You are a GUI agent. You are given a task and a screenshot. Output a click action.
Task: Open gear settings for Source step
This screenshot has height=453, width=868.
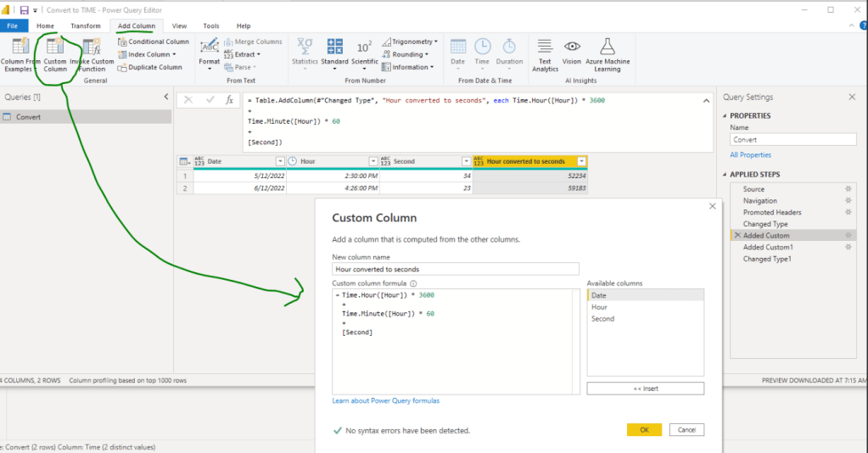[x=848, y=189]
